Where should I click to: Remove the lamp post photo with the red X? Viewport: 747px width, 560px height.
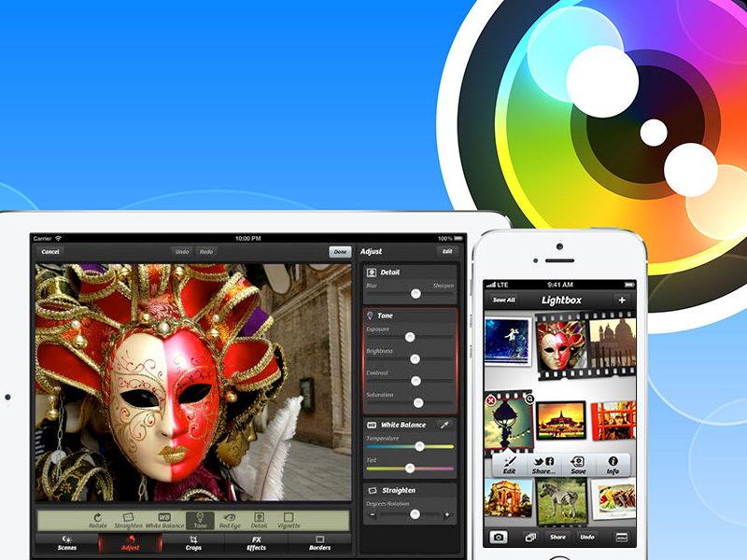[491, 401]
